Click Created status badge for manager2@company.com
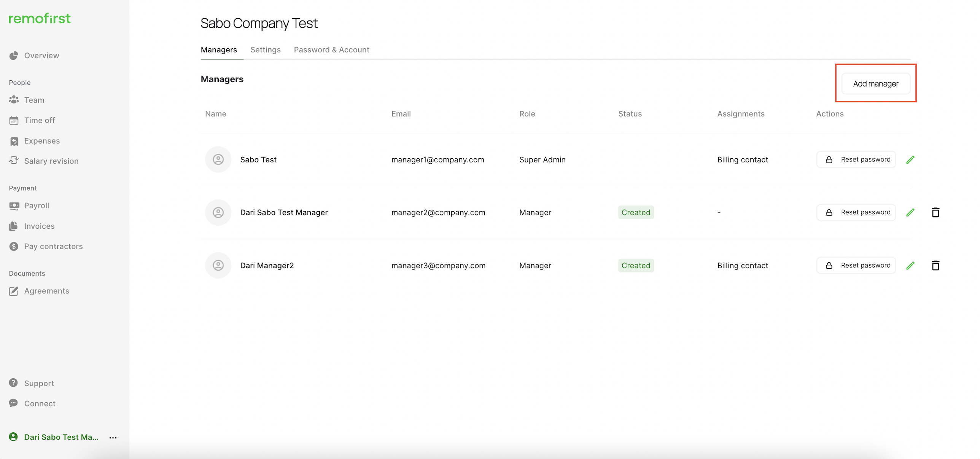The image size is (980, 459). click(636, 212)
